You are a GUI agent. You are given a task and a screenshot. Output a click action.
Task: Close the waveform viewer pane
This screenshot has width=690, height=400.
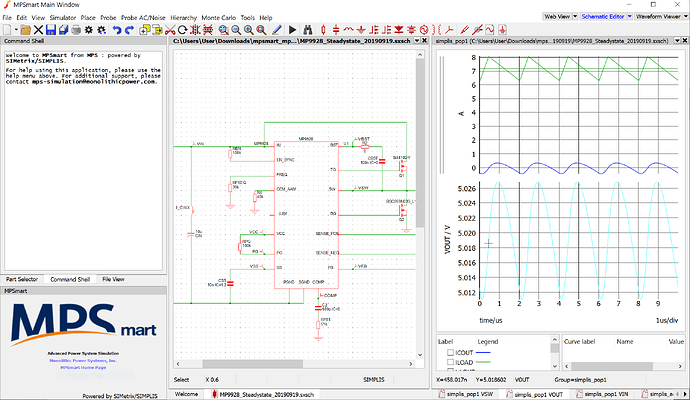(x=685, y=40)
